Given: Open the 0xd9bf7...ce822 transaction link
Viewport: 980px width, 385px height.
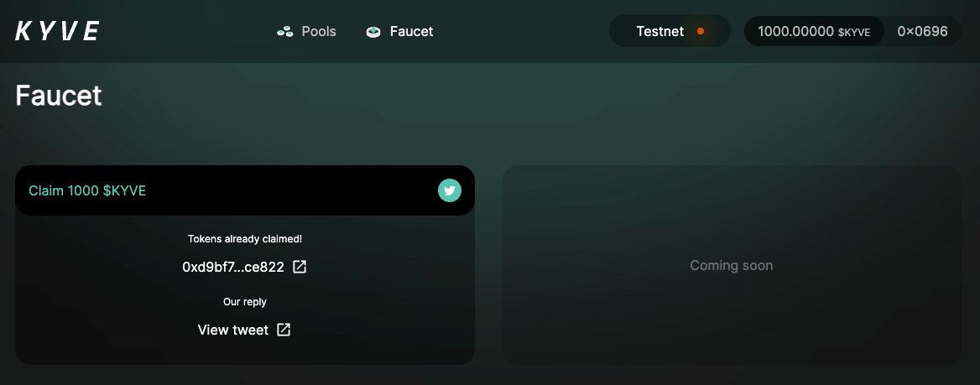Looking at the screenshot, I should tap(232, 268).
